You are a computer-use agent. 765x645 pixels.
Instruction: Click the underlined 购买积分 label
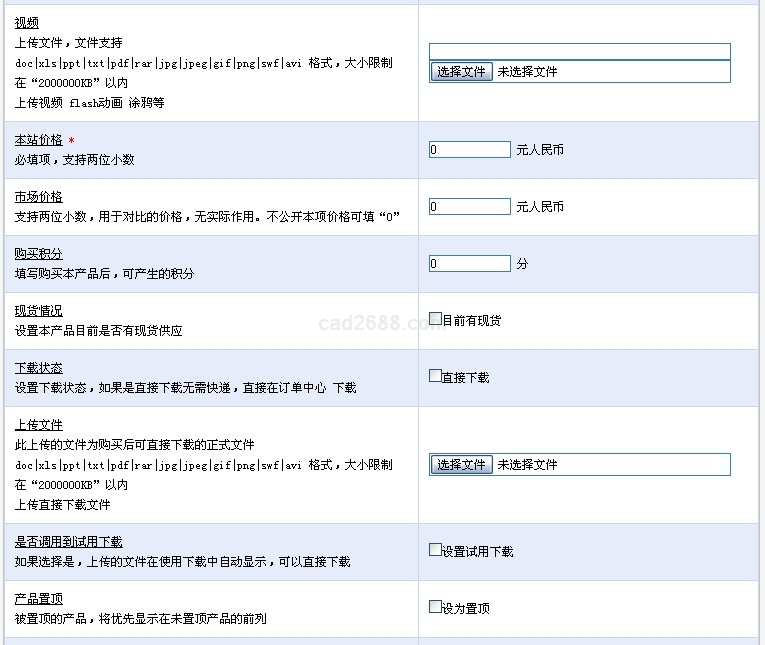coord(39,254)
